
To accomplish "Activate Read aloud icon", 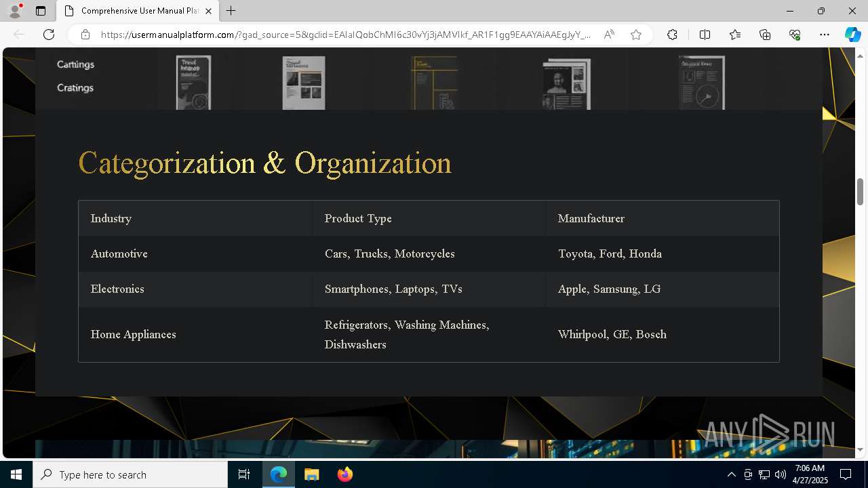I will coord(609,35).
